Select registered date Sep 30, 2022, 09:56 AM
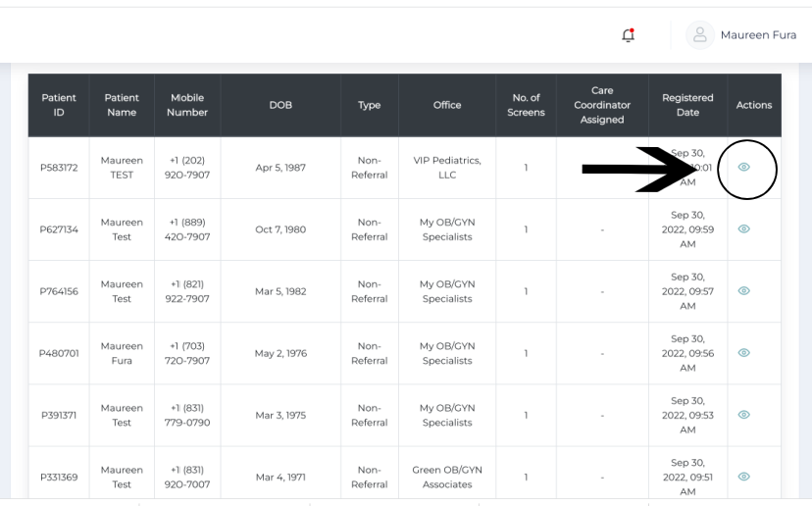Image resolution: width=812 pixels, height=506 pixels. click(x=687, y=353)
